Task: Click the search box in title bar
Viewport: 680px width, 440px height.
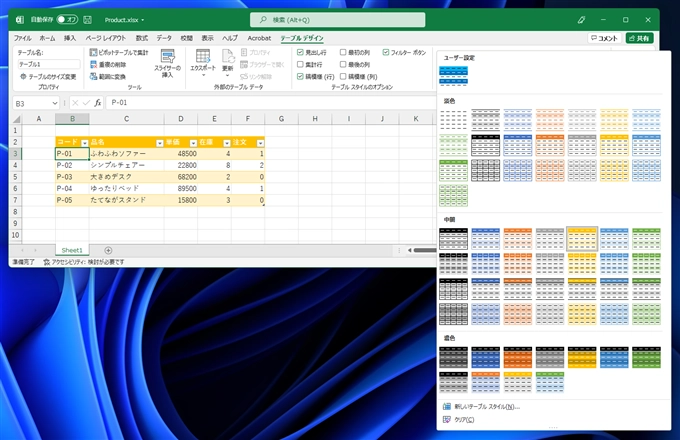Action: (x=337, y=20)
